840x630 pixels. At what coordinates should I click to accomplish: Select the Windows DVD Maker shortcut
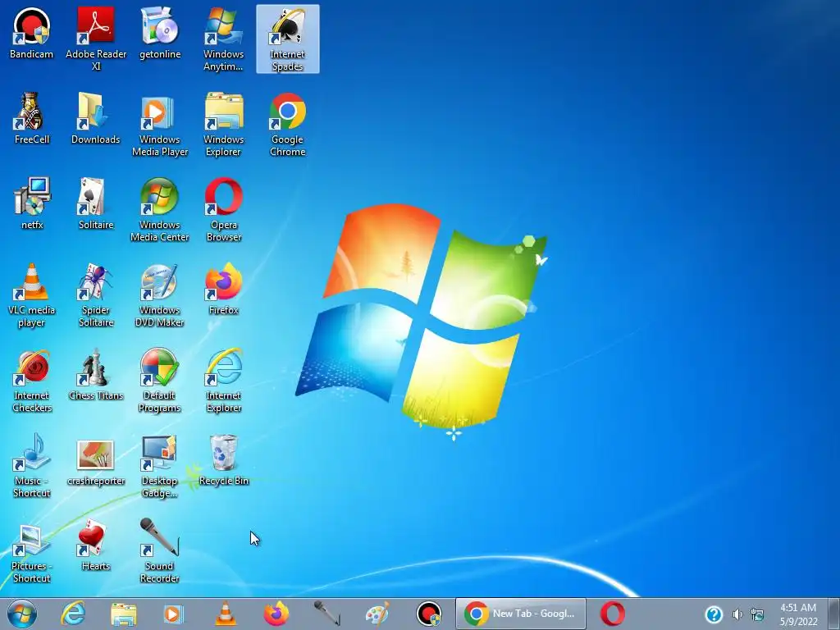coord(160,294)
